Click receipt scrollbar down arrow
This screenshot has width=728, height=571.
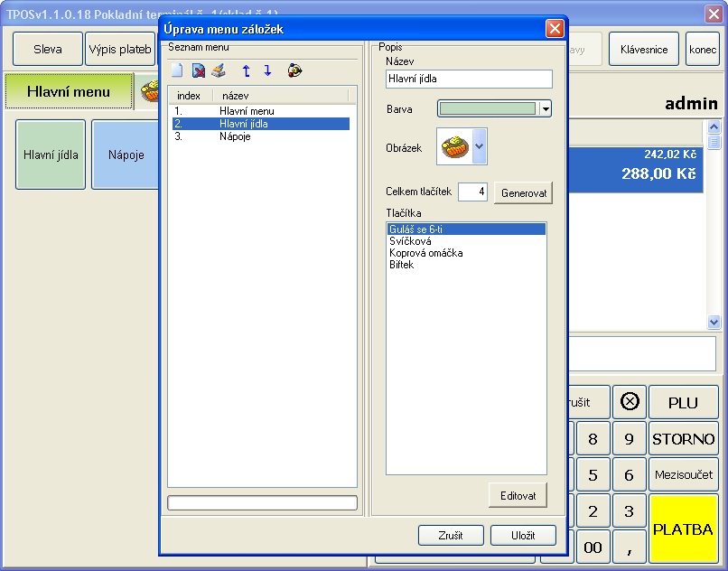coord(714,322)
